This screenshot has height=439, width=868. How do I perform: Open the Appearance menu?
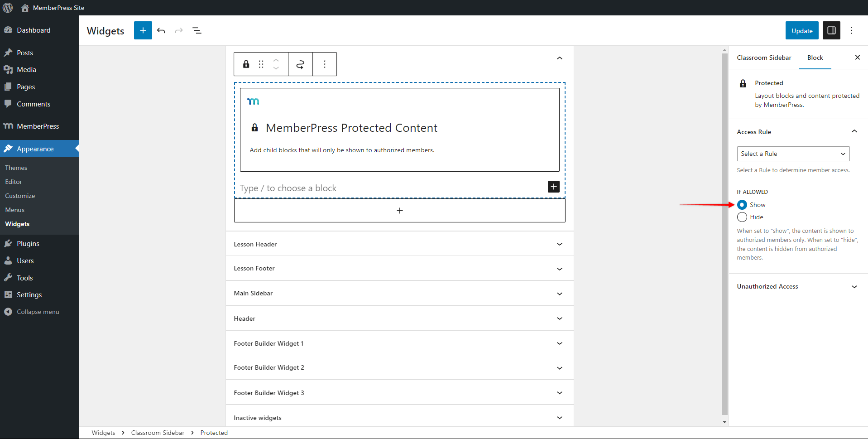[x=39, y=149]
